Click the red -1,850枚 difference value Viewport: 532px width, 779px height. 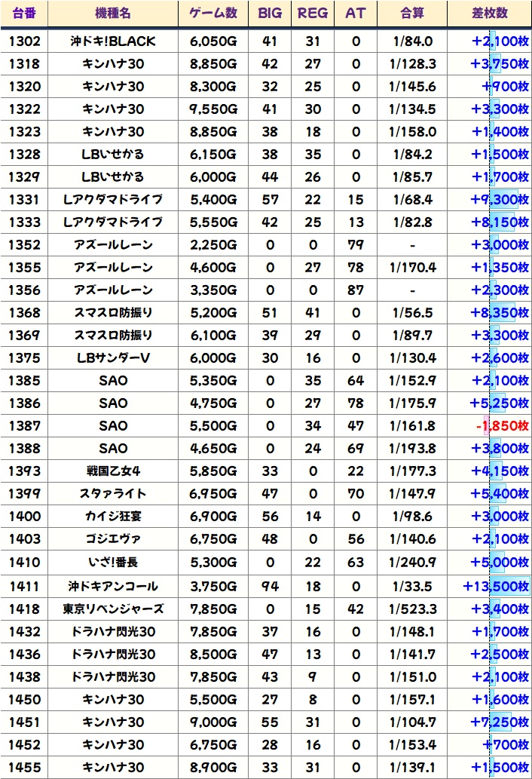(x=502, y=426)
